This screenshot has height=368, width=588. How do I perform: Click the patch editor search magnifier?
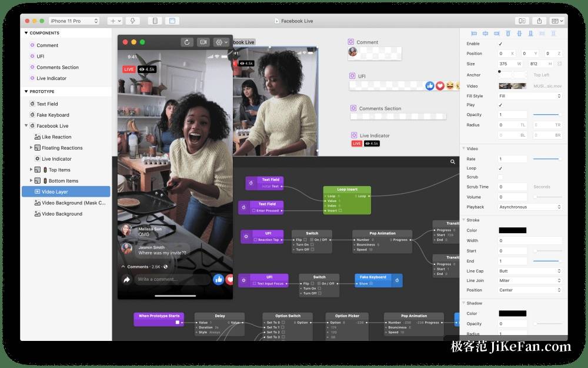click(x=453, y=162)
